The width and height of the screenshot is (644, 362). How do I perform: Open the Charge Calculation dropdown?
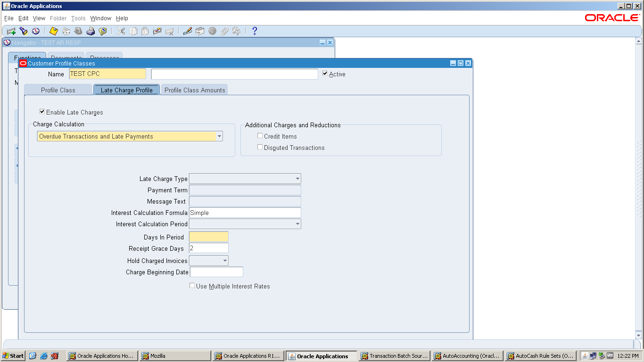(219, 137)
